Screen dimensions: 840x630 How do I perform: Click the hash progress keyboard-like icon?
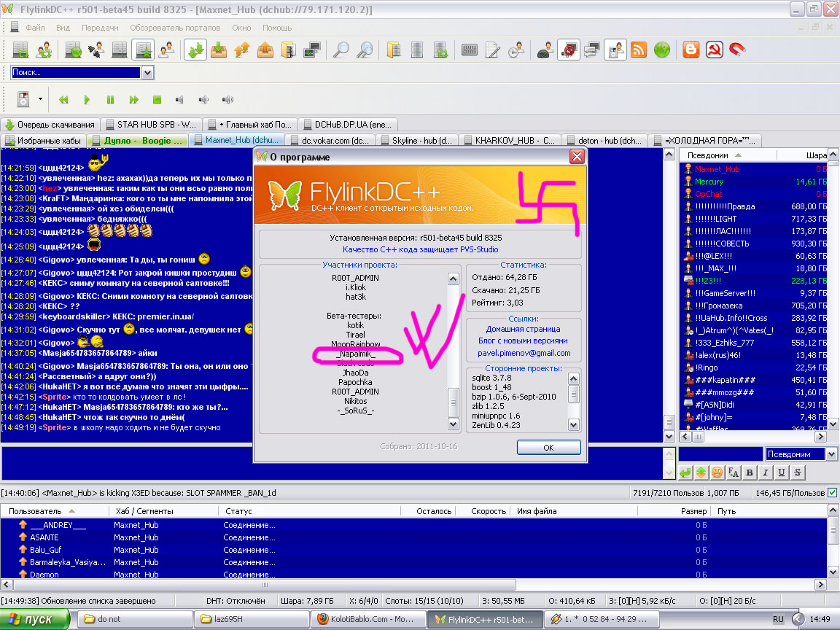click(470, 50)
